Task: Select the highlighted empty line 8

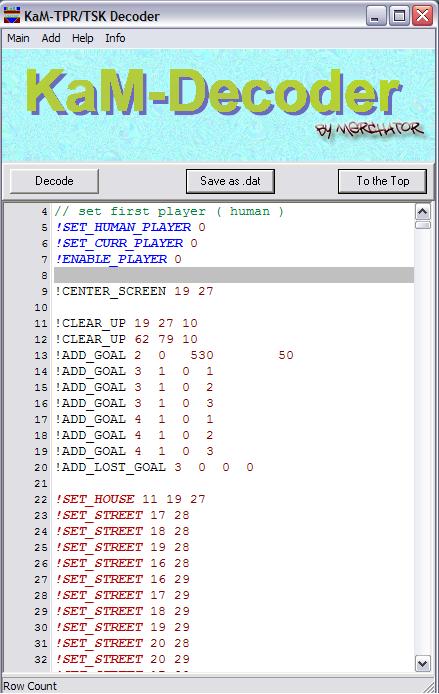Action: click(234, 275)
